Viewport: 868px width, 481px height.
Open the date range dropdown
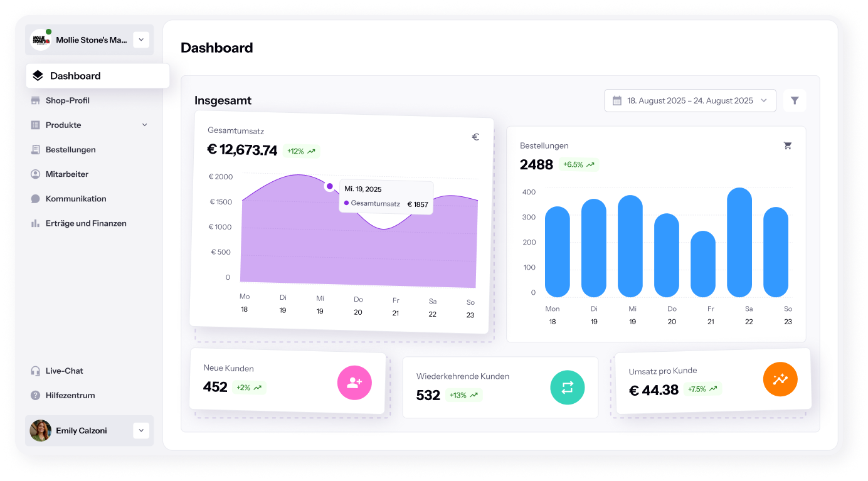point(690,100)
